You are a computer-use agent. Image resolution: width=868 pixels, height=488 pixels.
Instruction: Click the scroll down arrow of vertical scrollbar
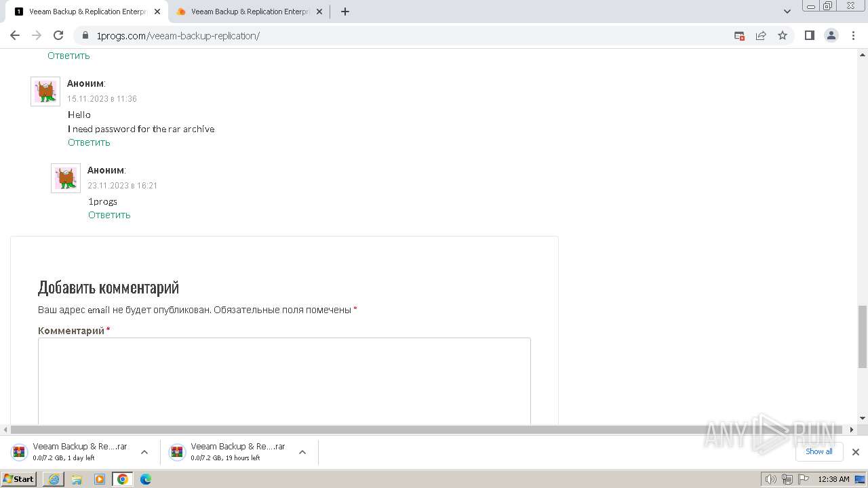pyautogui.click(x=863, y=418)
